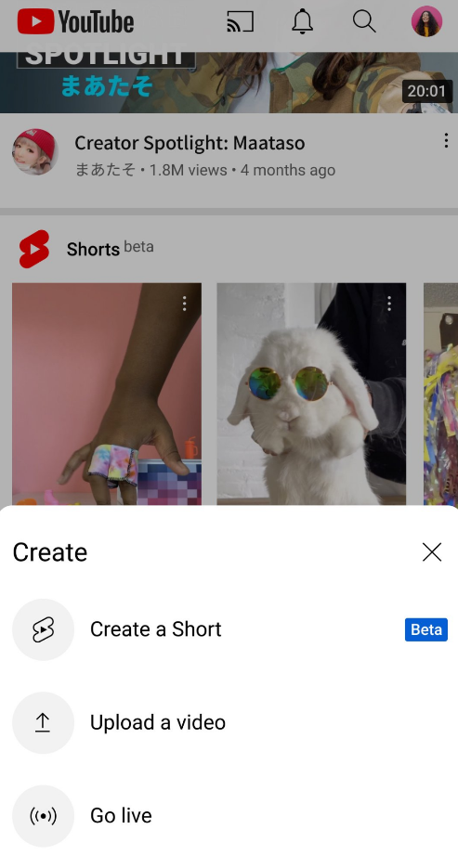Tap the blue Beta badge
This screenshot has height=868, width=458.
425,630
